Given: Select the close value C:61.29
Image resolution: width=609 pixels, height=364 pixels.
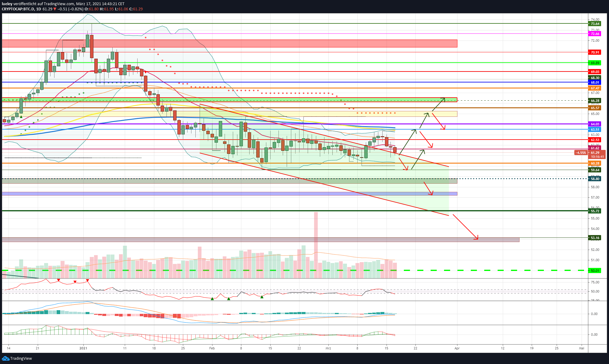Looking at the screenshot, I should click(136, 9).
